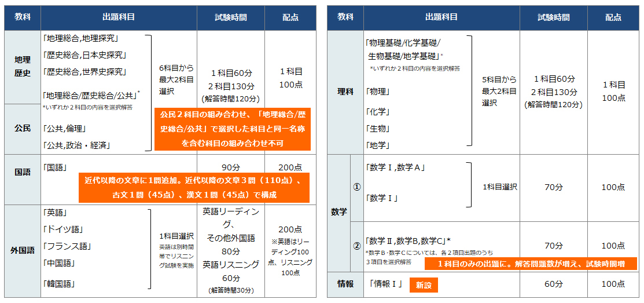Image resolution: width=644 pixels, height=303 pixels.
Task: Click the orange note about 近代以降の文章
Action: click(x=194, y=188)
